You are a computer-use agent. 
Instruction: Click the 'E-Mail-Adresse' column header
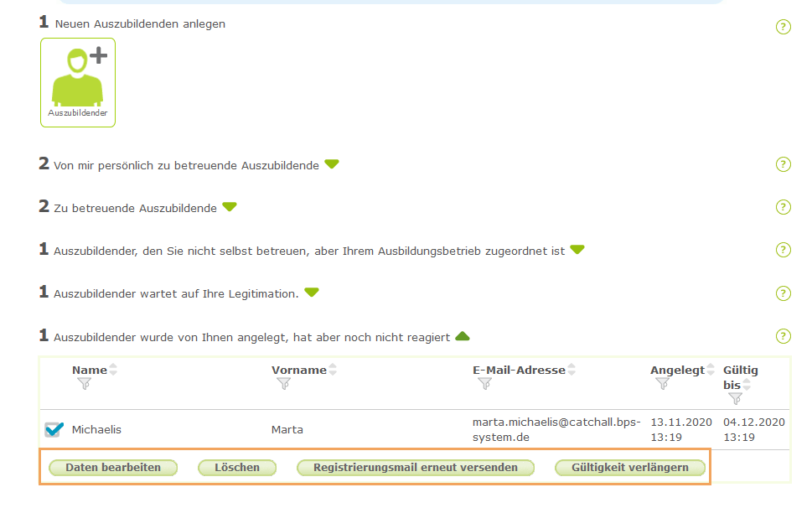(x=519, y=370)
